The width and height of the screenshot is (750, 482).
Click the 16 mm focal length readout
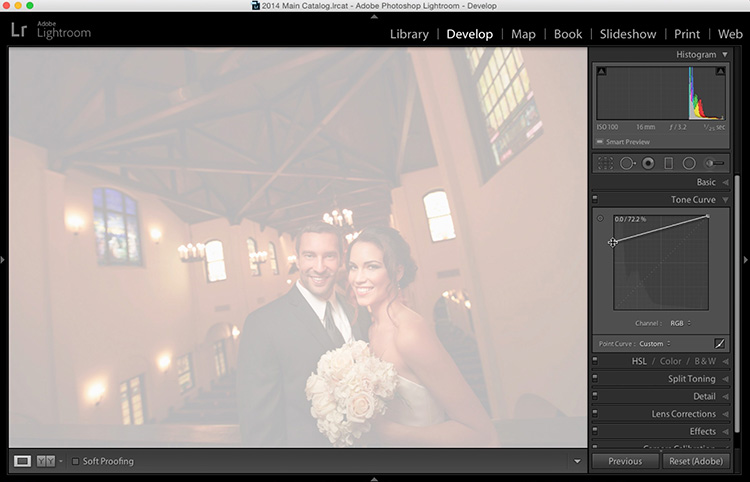[645, 127]
